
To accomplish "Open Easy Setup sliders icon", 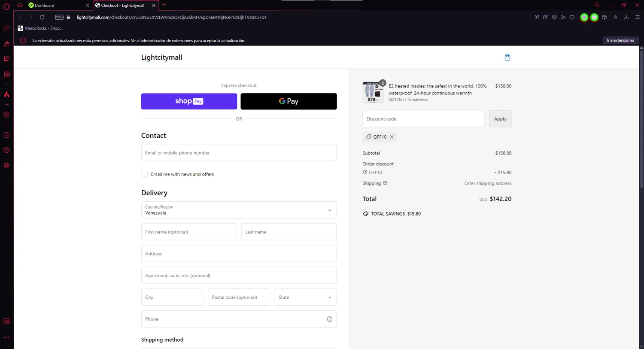I will (638, 17).
